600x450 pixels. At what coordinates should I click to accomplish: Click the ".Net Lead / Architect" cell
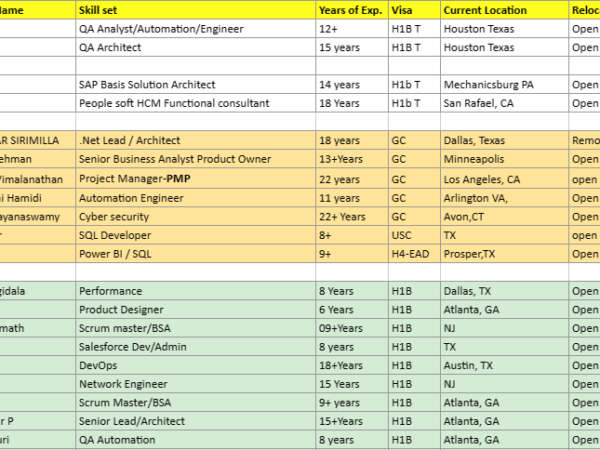click(x=129, y=141)
